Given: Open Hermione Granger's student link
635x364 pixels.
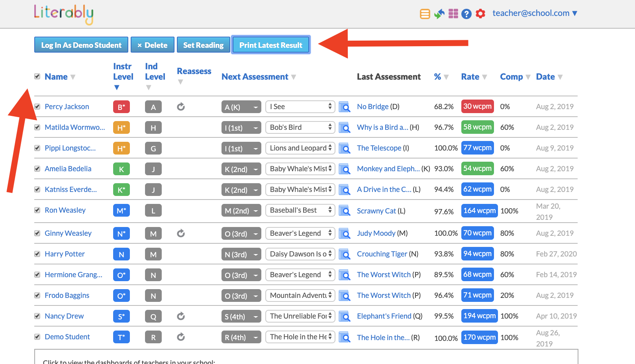Looking at the screenshot, I should coord(73,274).
